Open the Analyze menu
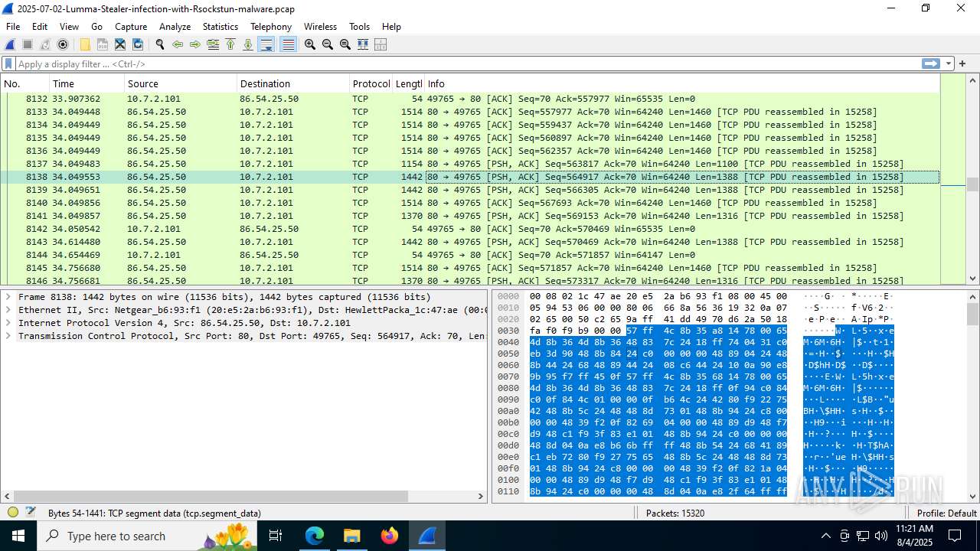 175,27
